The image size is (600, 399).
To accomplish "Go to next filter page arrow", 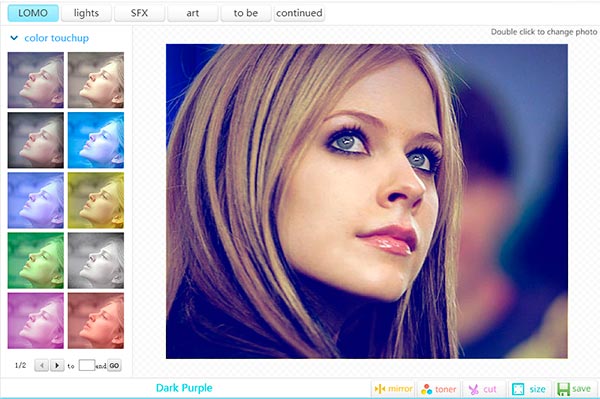I will 57,365.
